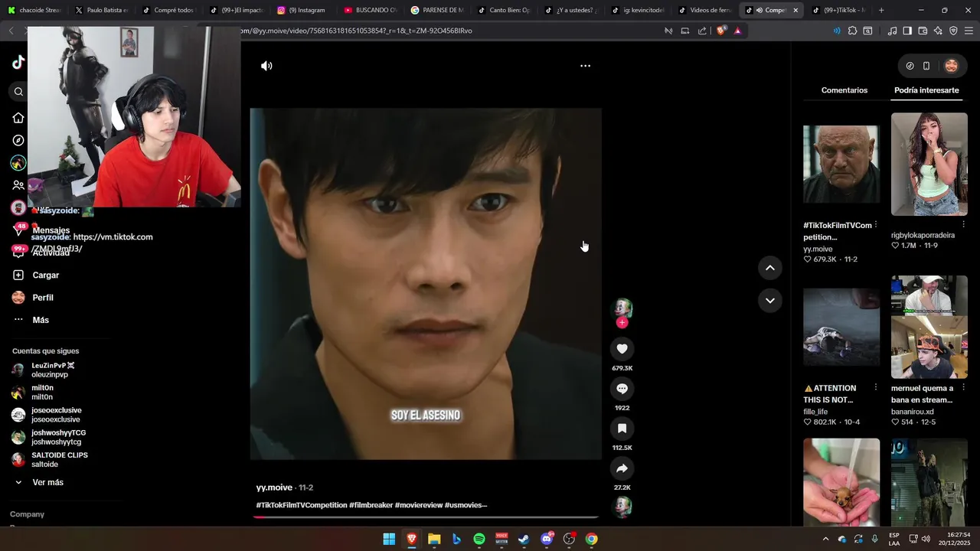Mute the video with speaker icon
This screenshot has height=551, width=980.
coord(266,66)
